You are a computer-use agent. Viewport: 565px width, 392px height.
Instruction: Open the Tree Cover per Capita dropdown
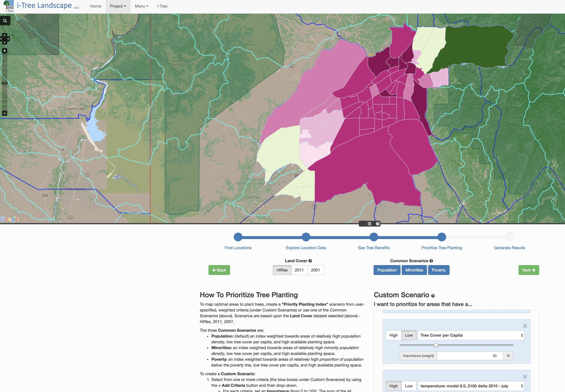[471, 335]
